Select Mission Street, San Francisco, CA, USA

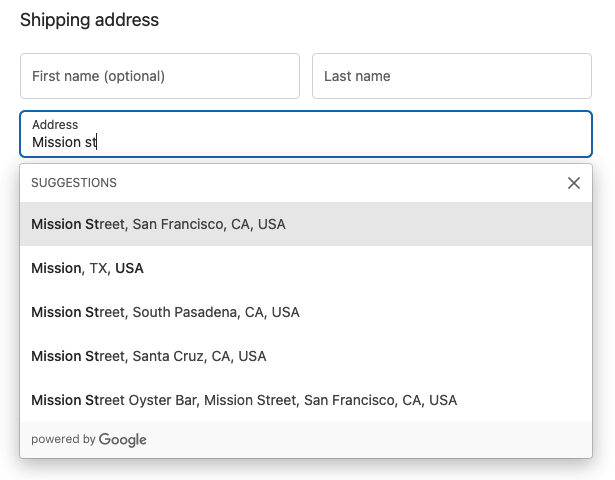306,224
